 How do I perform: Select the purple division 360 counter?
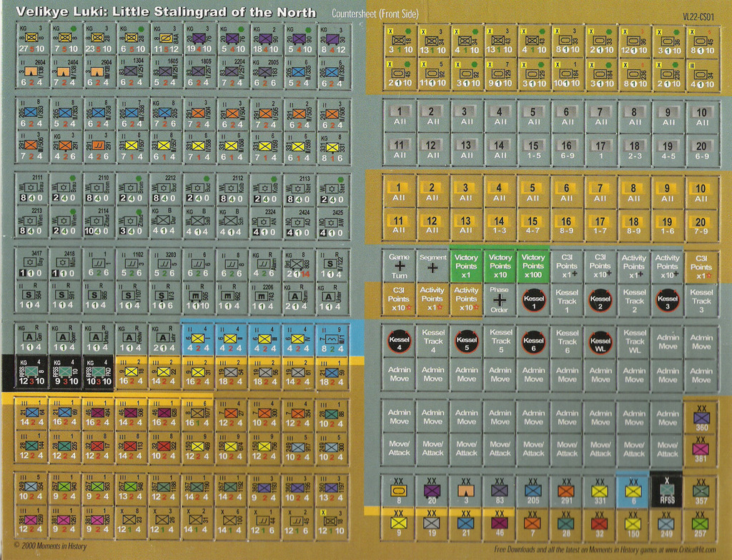(701, 417)
